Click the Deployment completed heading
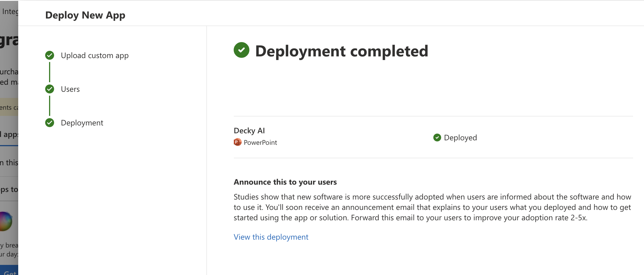Image resolution: width=644 pixels, height=275 pixels. point(341,51)
